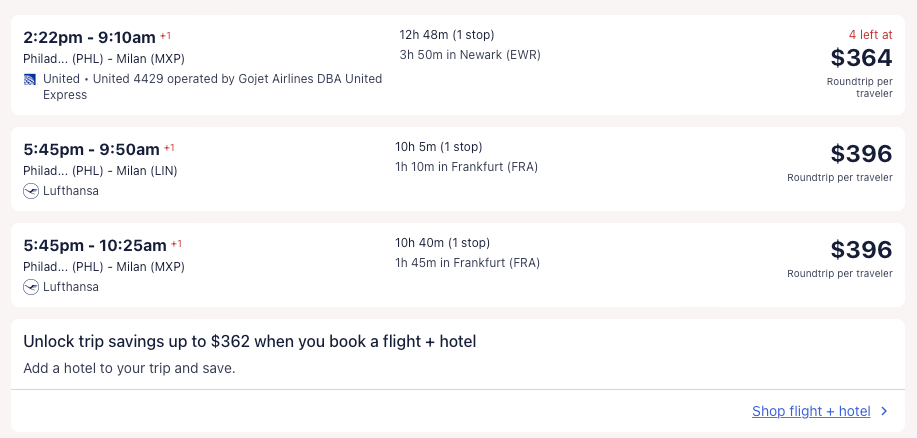Click the $396 price for Milan LIN flight

click(x=861, y=154)
